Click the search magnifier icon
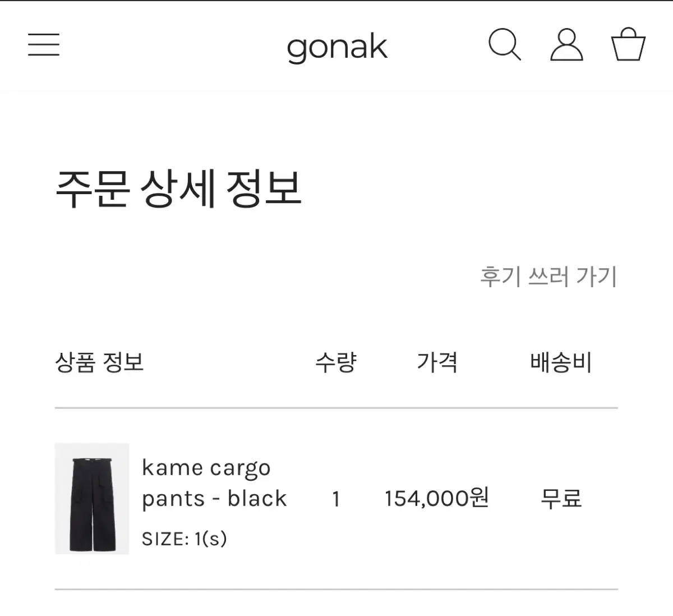The image size is (673, 616). tap(504, 44)
